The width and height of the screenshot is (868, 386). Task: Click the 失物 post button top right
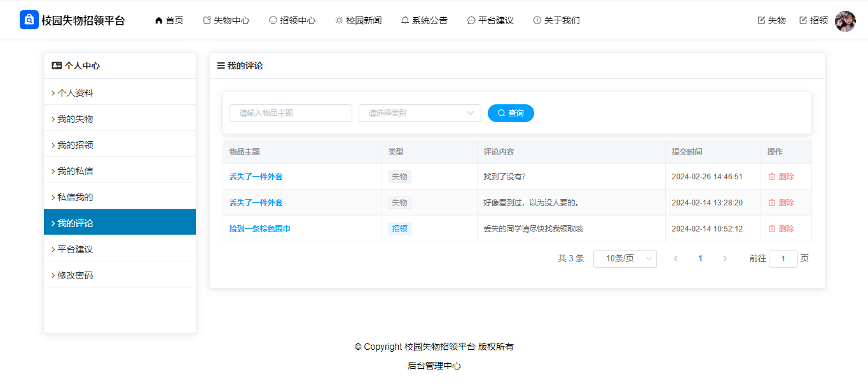coord(771,20)
